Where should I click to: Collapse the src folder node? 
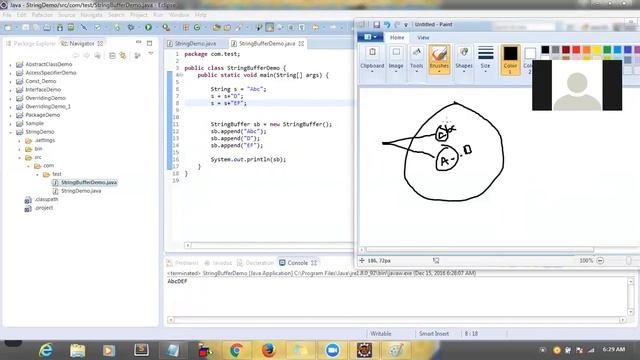[x=20, y=158]
